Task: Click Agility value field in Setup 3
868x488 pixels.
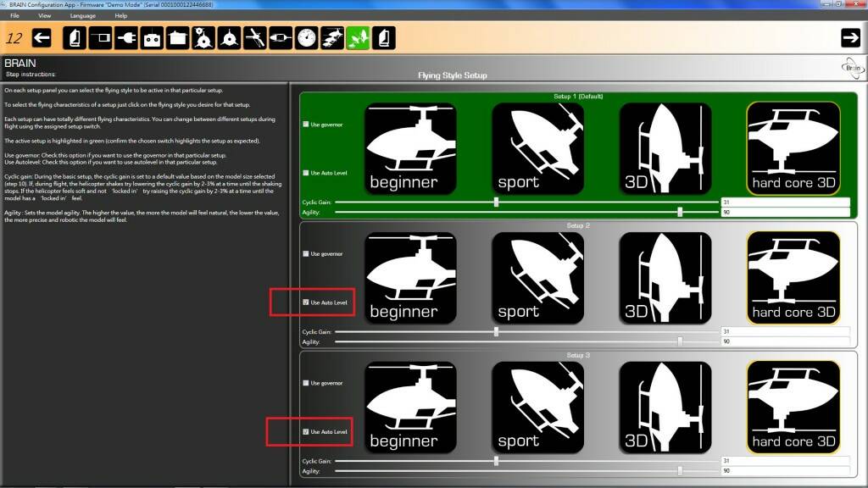Action: (x=785, y=471)
